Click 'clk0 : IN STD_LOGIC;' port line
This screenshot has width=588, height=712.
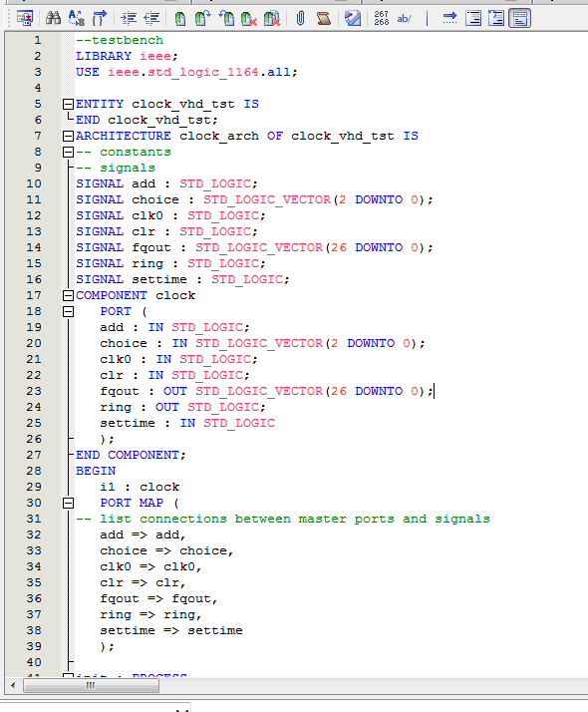point(178,359)
